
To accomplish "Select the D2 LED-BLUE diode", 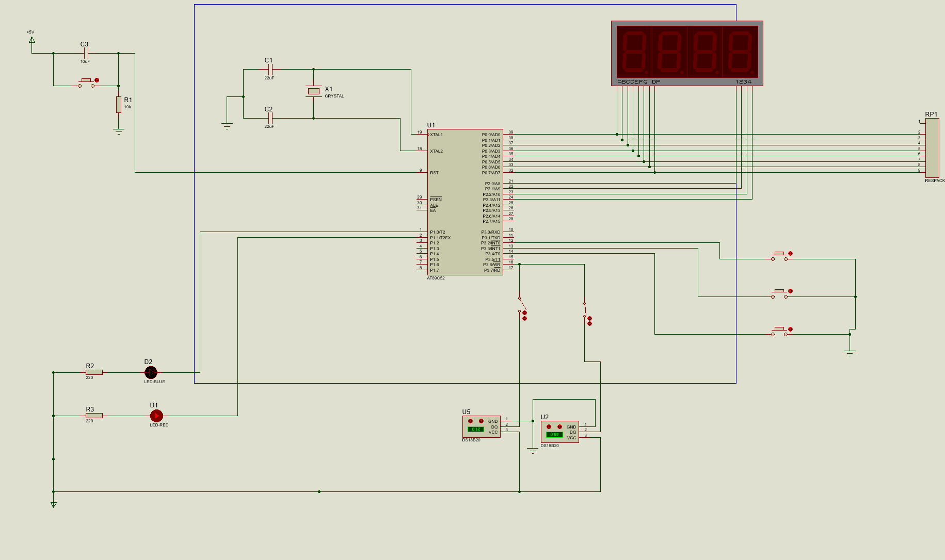I will [151, 372].
